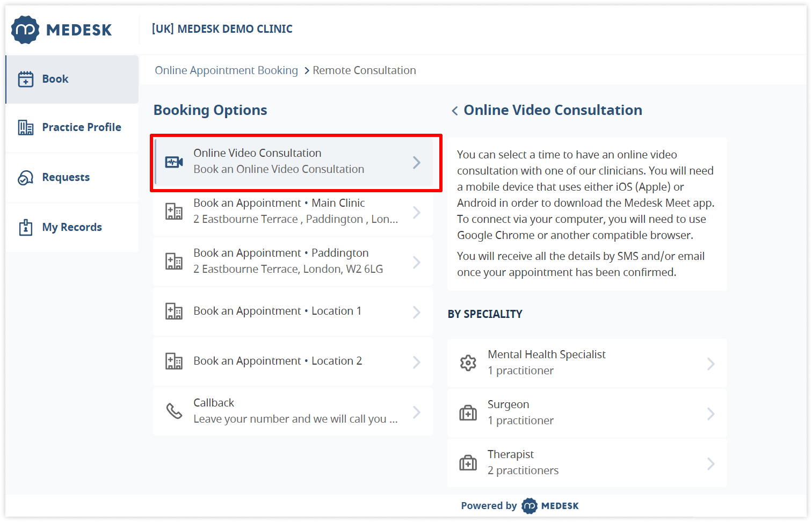Click the Booking Options heading
812x522 pixels.
coord(211,110)
